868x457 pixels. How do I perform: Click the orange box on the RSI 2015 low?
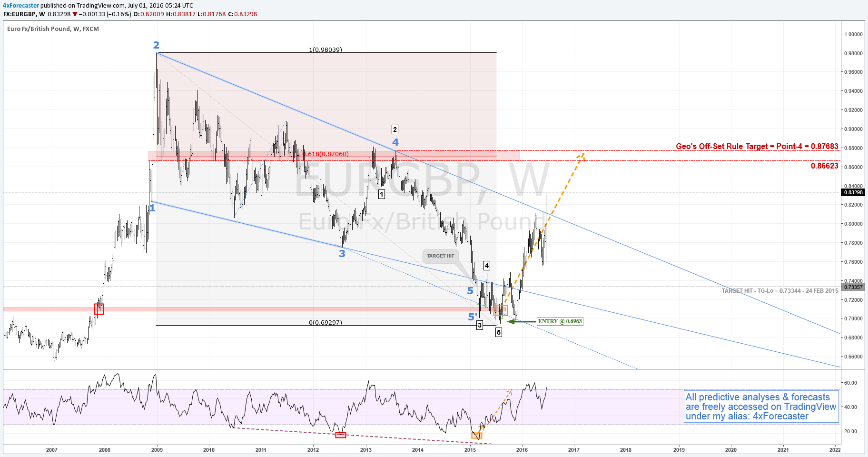[477, 435]
